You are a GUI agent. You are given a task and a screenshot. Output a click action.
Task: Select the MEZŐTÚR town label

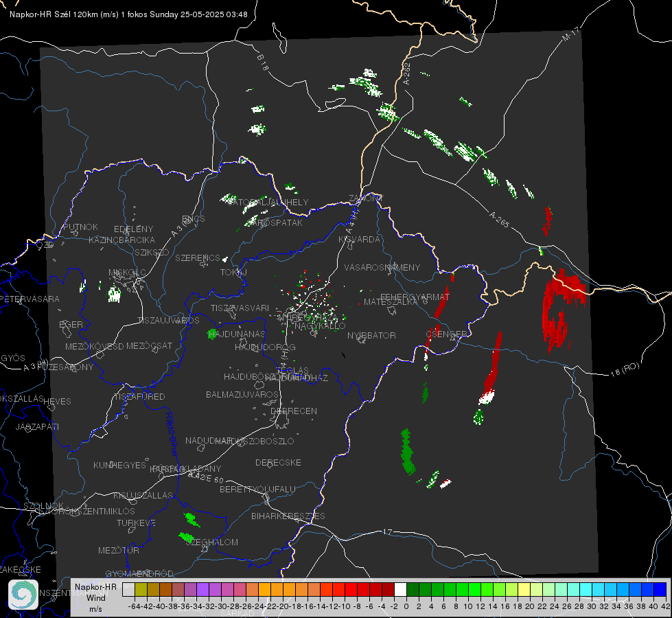click(119, 550)
